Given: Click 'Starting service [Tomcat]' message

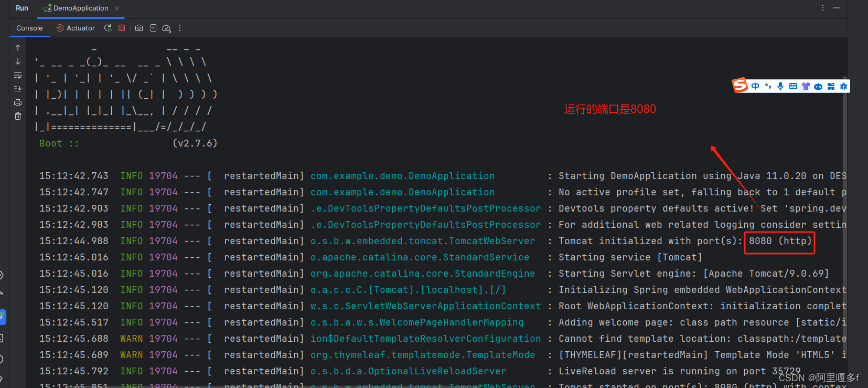Looking at the screenshot, I should [630, 257].
